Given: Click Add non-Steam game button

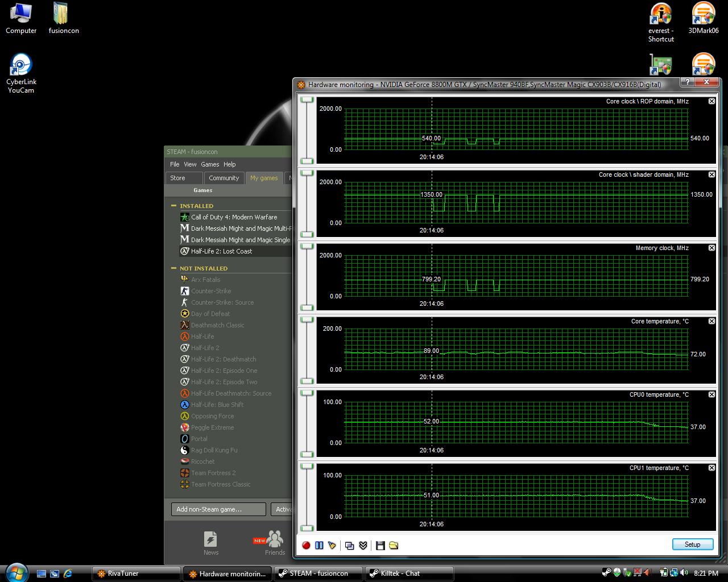Looking at the screenshot, I should pyautogui.click(x=218, y=509).
